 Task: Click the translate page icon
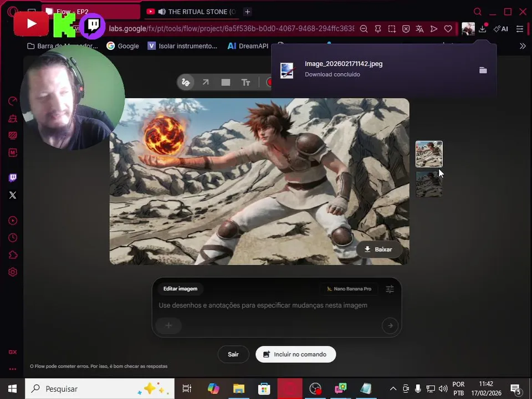[x=420, y=29]
